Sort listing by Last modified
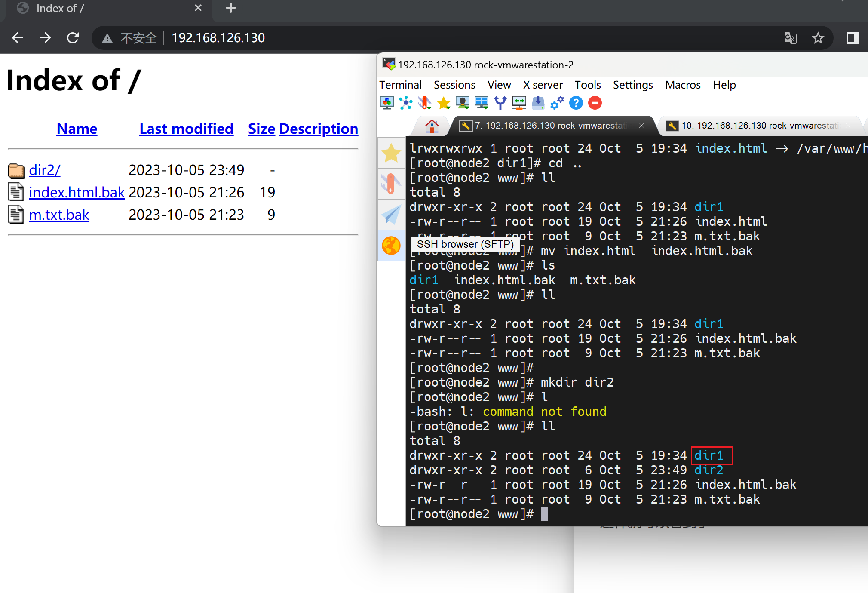Image resolution: width=868 pixels, height=593 pixels. tap(186, 129)
